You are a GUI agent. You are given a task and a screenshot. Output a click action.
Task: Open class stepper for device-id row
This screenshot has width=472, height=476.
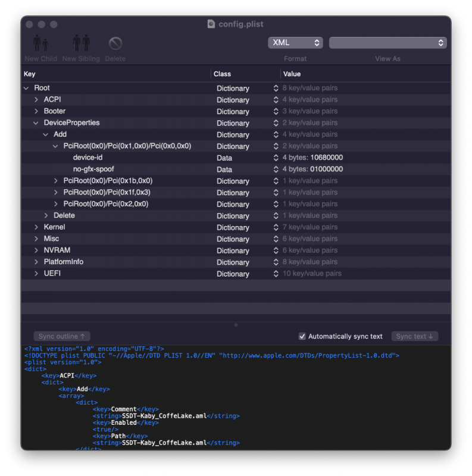tap(276, 158)
